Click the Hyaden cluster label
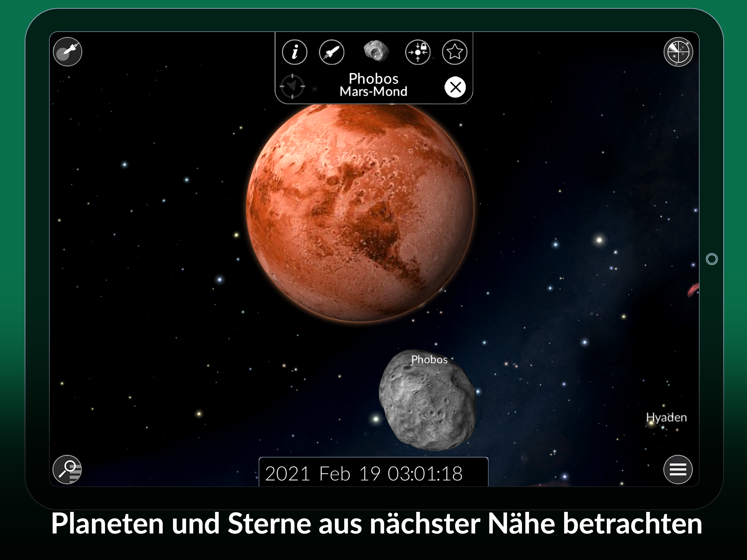This screenshot has width=747, height=560. tap(666, 418)
